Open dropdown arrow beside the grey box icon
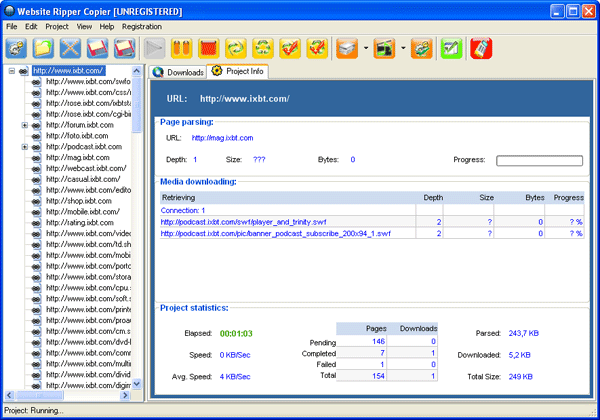This screenshot has height=420, width=600. [365, 48]
